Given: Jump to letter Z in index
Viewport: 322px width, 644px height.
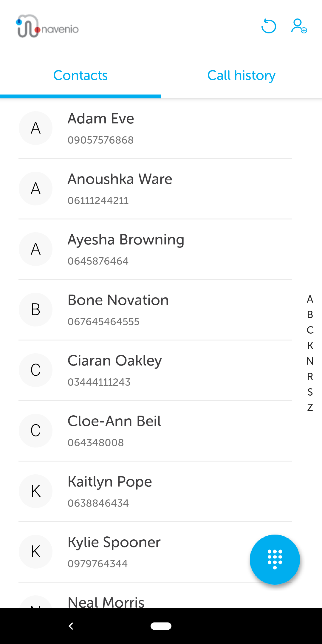Looking at the screenshot, I should [310, 408].
